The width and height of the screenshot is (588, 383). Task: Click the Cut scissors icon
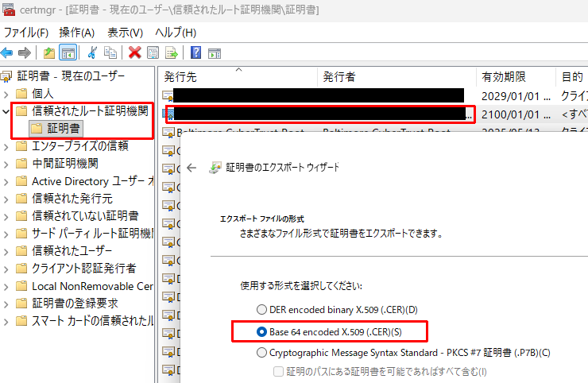[92, 52]
